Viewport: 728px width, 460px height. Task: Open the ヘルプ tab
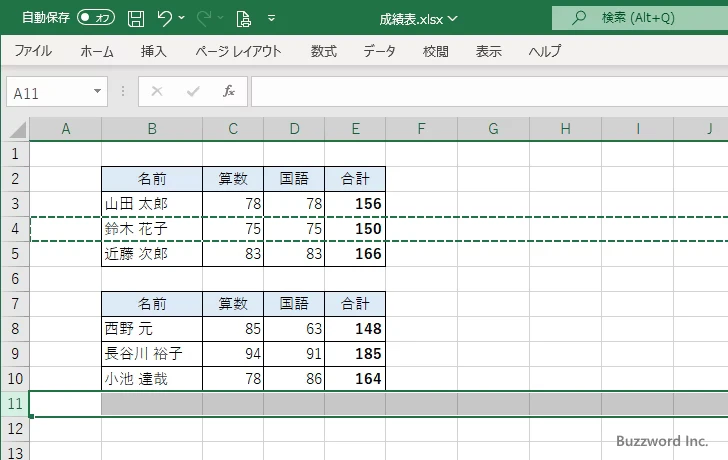[x=545, y=51]
